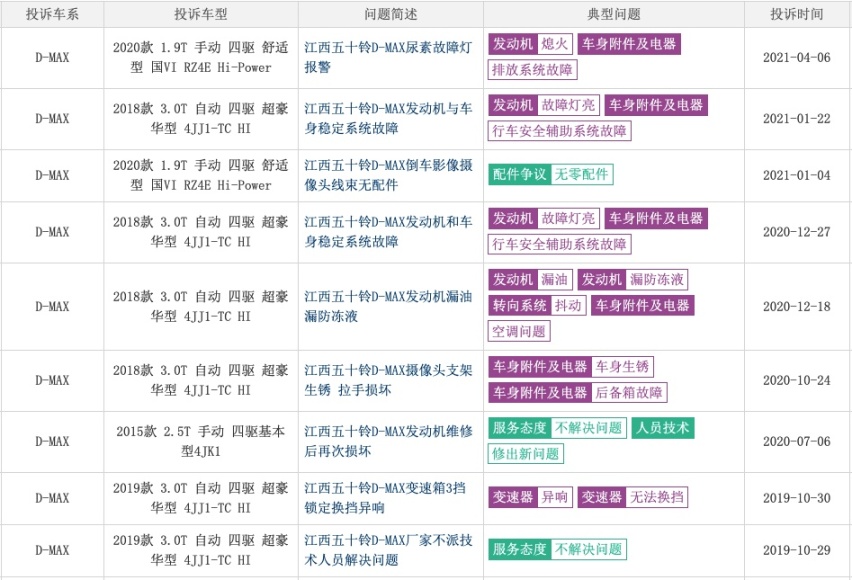Select the date cell 2020-10-24
Screen dimensions: 852x580
pos(797,381)
